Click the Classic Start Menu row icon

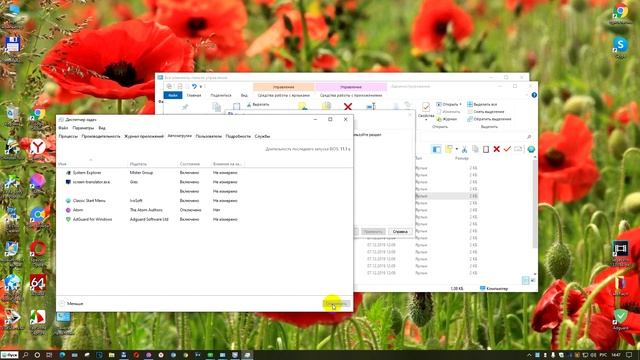pyautogui.click(x=68, y=201)
